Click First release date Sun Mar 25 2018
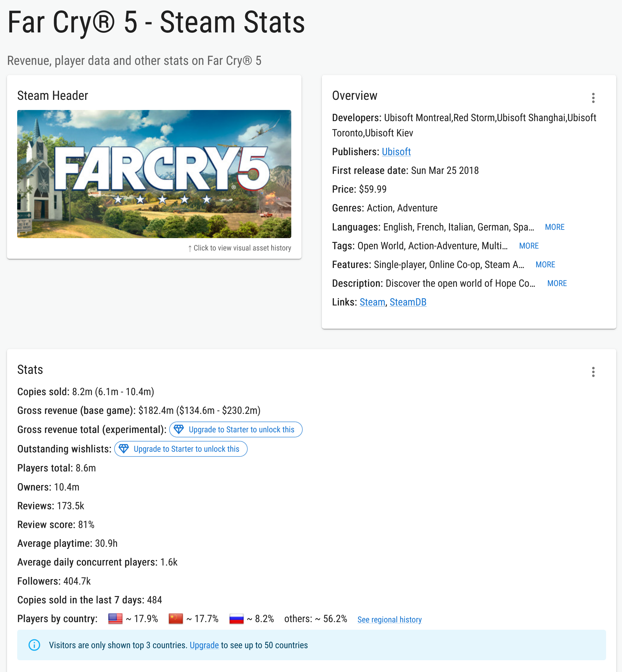The width and height of the screenshot is (622, 672). [x=405, y=171]
